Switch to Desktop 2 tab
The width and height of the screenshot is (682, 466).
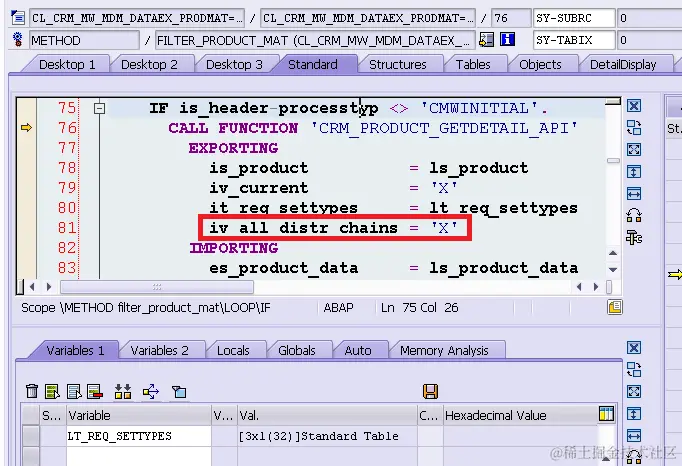[149, 64]
